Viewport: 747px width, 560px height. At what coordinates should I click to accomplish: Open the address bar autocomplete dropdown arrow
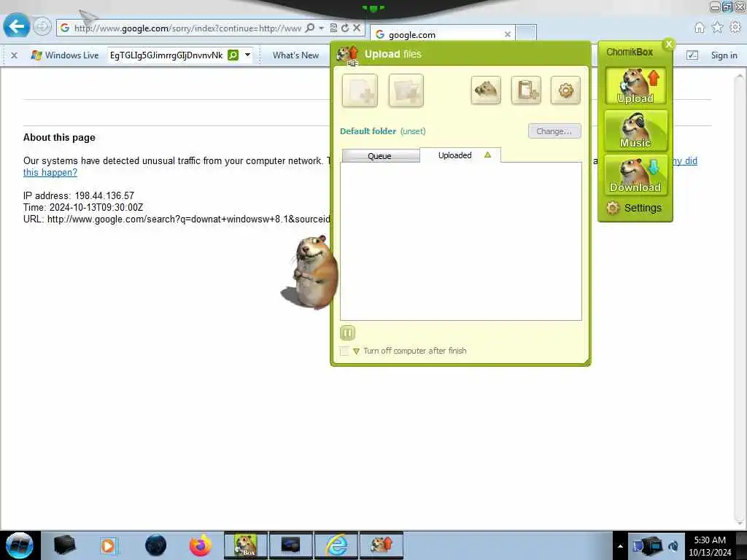coord(322,28)
